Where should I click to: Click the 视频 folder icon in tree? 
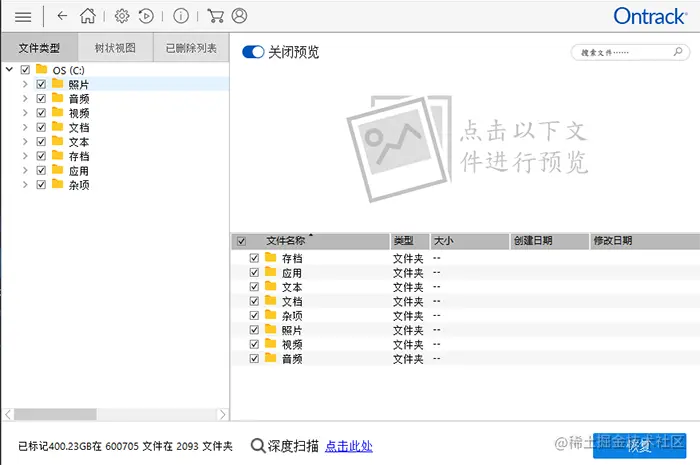click(x=58, y=112)
